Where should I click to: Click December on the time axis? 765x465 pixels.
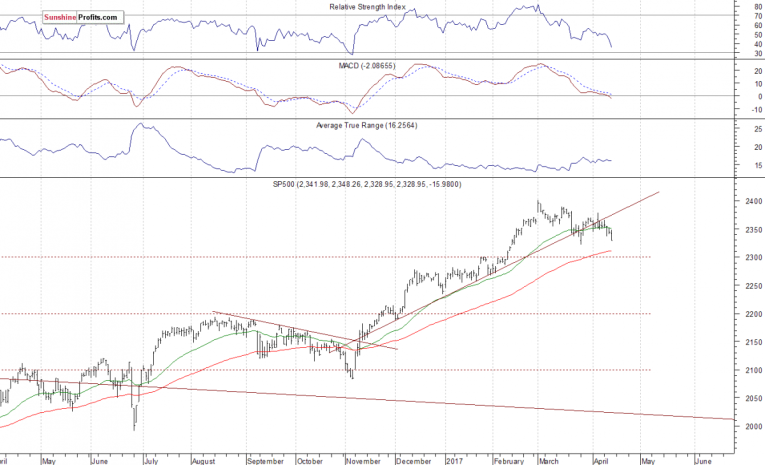pos(415,462)
